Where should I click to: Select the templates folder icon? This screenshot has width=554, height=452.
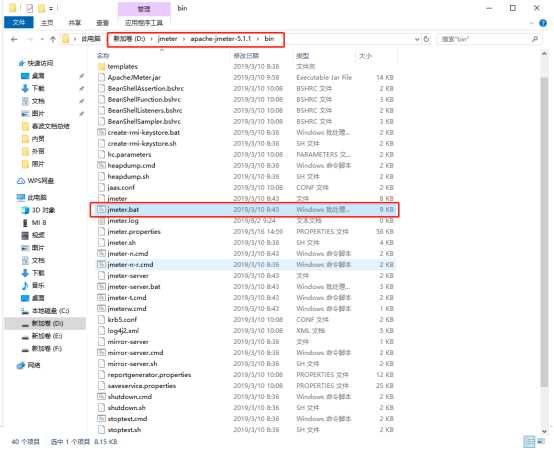click(101, 66)
